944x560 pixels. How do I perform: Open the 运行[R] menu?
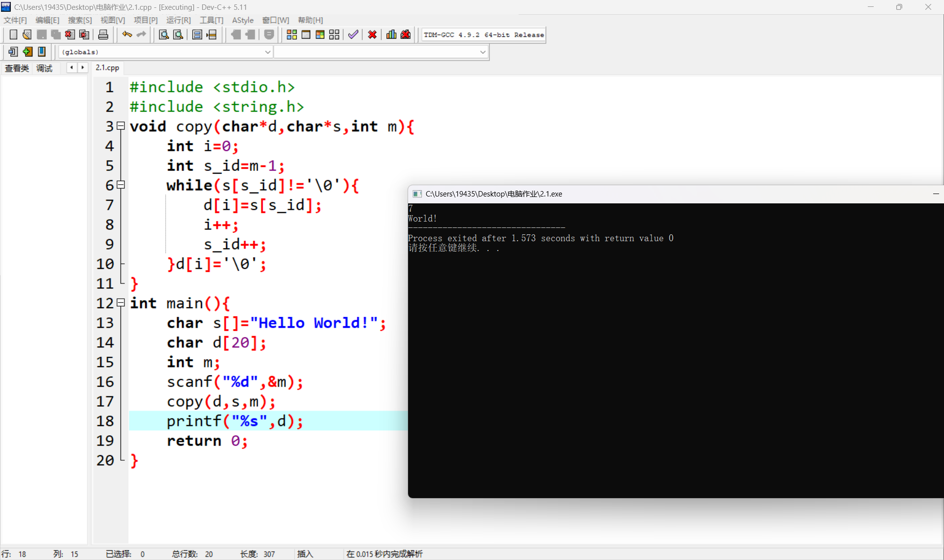pyautogui.click(x=178, y=20)
